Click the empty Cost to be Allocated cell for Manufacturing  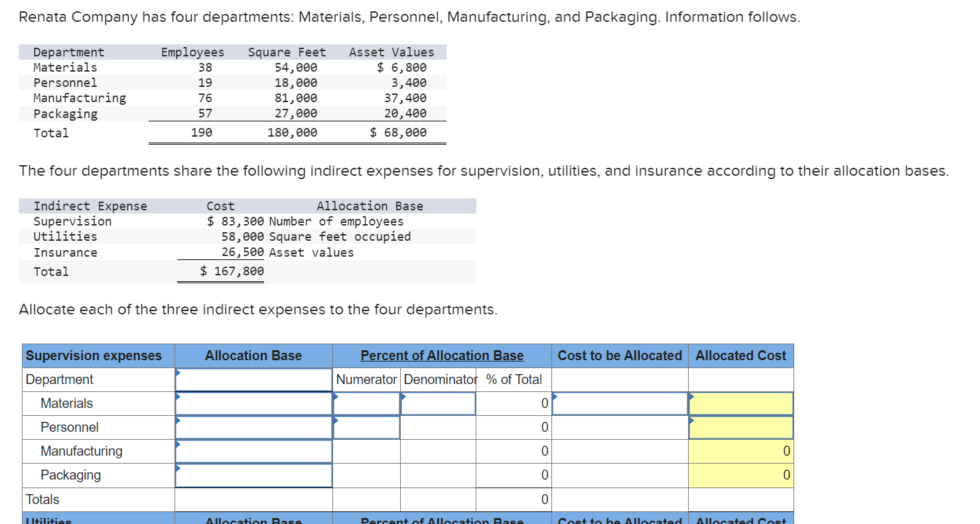[618, 451]
